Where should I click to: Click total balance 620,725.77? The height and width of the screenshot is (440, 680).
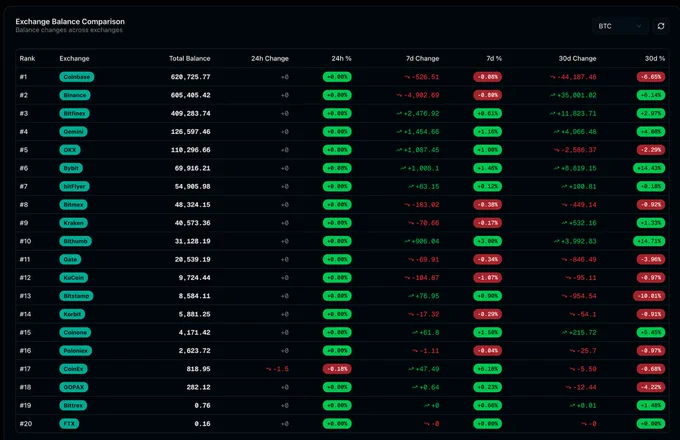(x=190, y=77)
